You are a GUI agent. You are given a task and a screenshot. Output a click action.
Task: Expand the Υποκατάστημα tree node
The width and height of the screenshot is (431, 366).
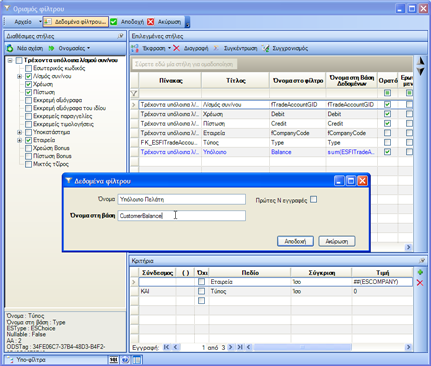pos(19,132)
